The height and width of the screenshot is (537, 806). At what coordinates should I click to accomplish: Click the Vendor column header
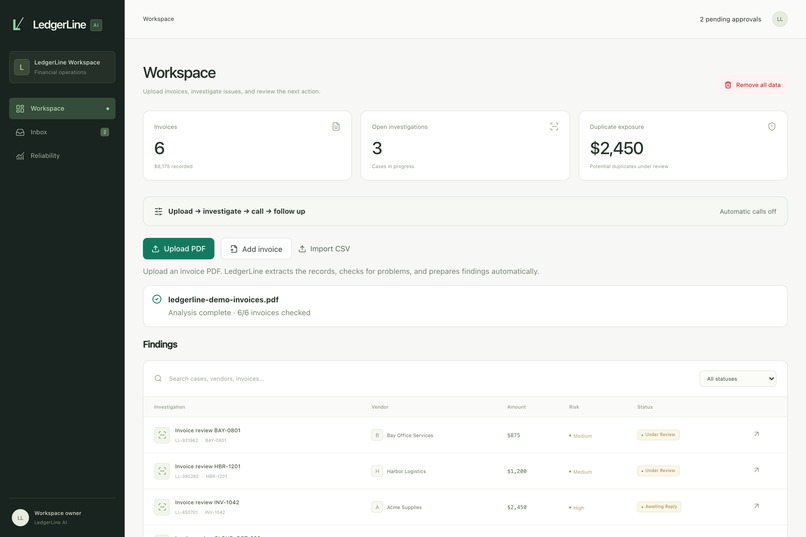pyautogui.click(x=380, y=407)
